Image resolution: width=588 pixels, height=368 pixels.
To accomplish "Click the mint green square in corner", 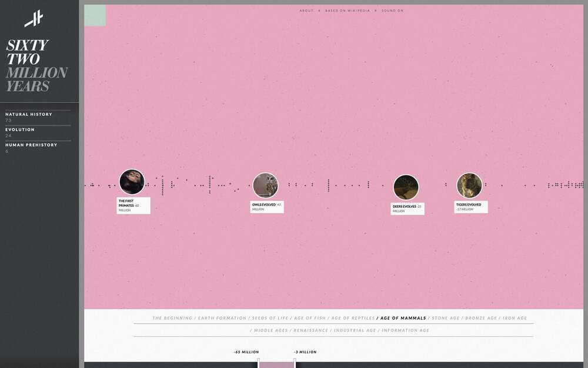I will (x=95, y=15).
